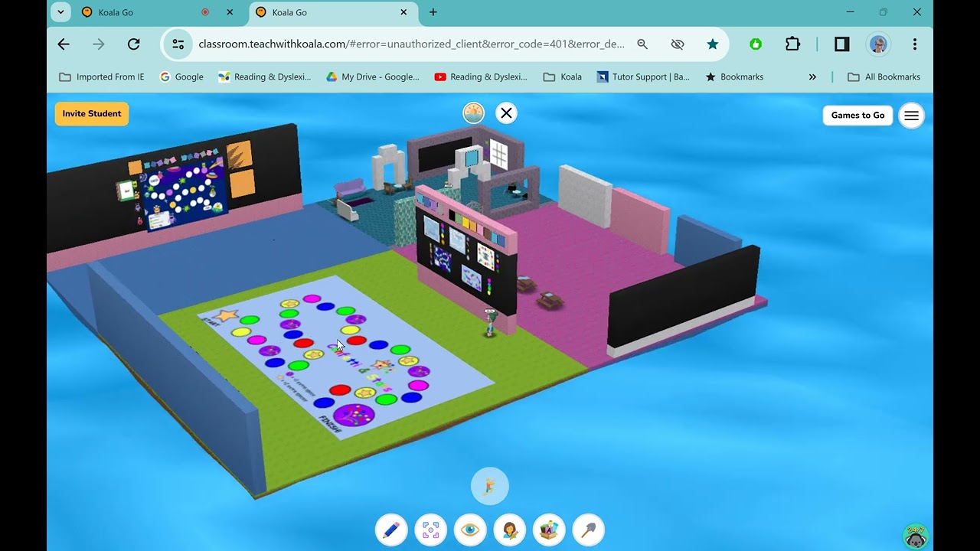Open the Koala bookmarks folder
The height and width of the screenshot is (551, 980).
click(x=563, y=77)
